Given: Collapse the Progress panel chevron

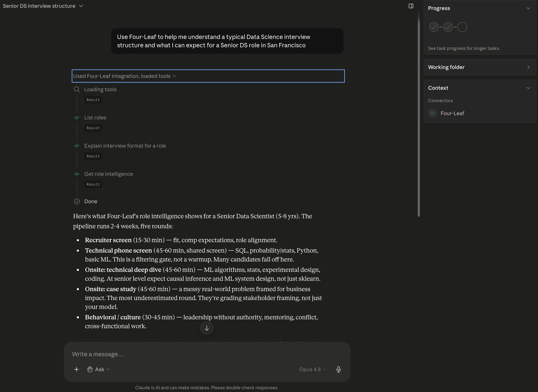Looking at the screenshot, I should [528, 8].
